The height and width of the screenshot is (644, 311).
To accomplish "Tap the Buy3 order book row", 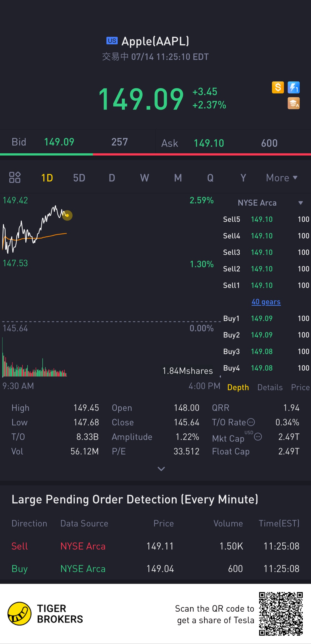I will 266,352.
